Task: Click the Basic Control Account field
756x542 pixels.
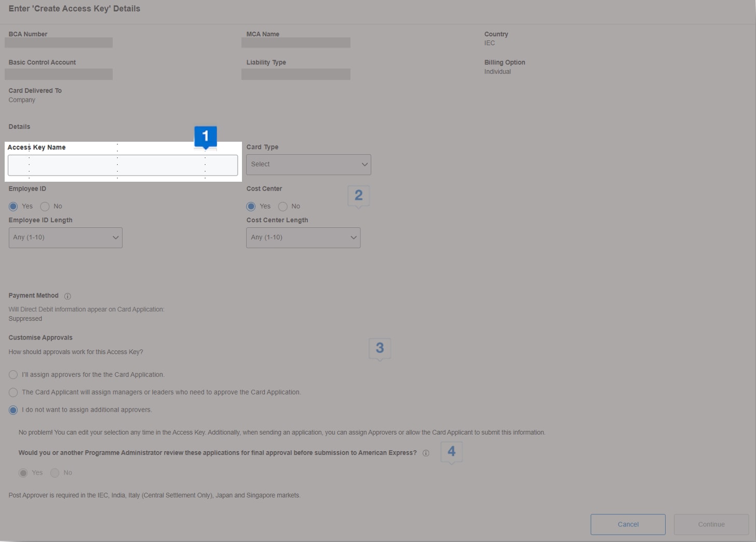Action: click(x=58, y=74)
